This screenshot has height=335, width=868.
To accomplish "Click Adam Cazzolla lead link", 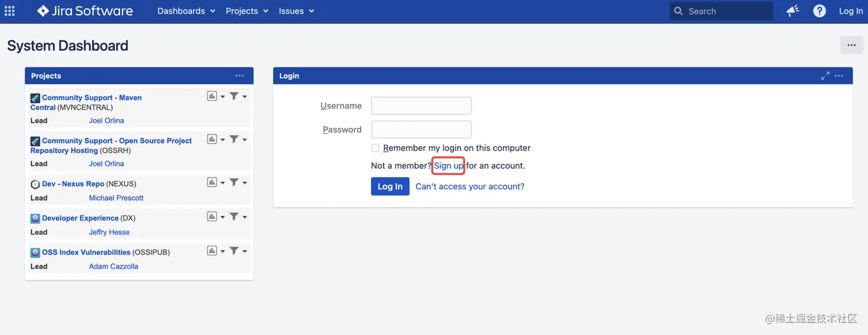I will pyautogui.click(x=114, y=266).
